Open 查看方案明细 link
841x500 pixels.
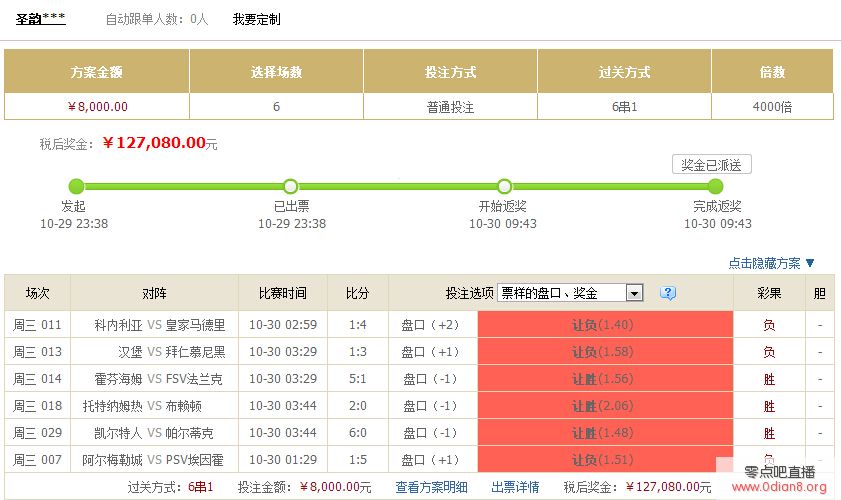click(x=430, y=487)
